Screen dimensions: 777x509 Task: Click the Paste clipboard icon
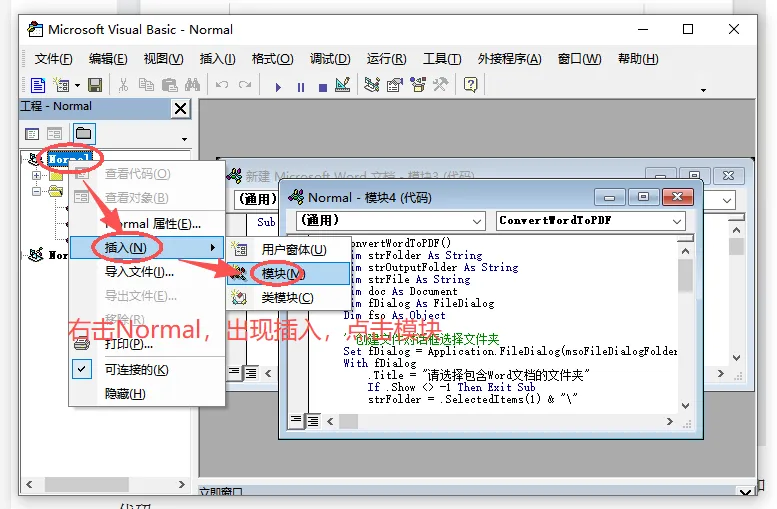point(169,85)
